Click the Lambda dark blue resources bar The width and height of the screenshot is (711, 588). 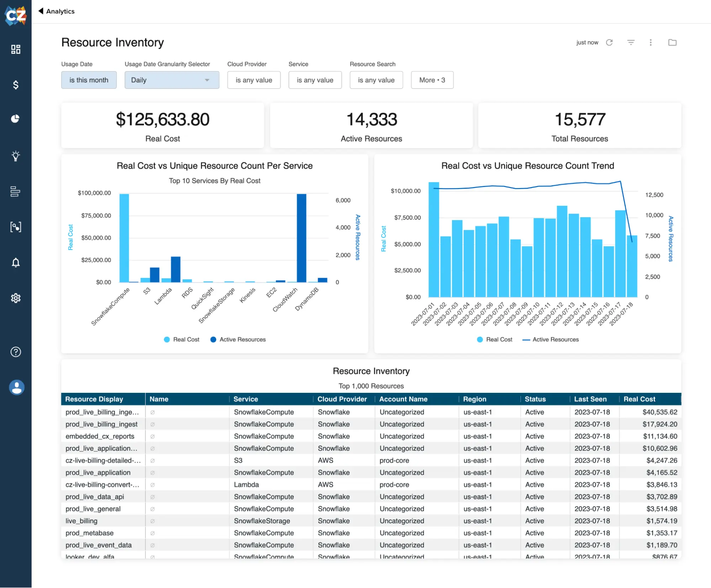coord(176,269)
